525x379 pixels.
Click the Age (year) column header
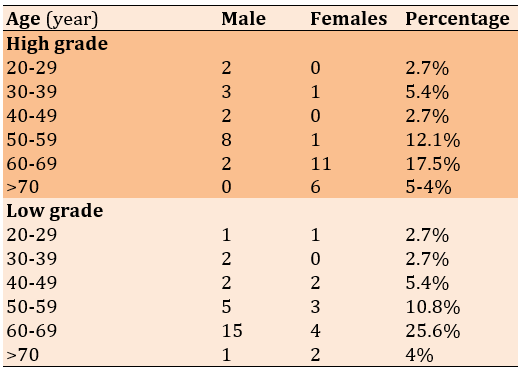(52, 19)
